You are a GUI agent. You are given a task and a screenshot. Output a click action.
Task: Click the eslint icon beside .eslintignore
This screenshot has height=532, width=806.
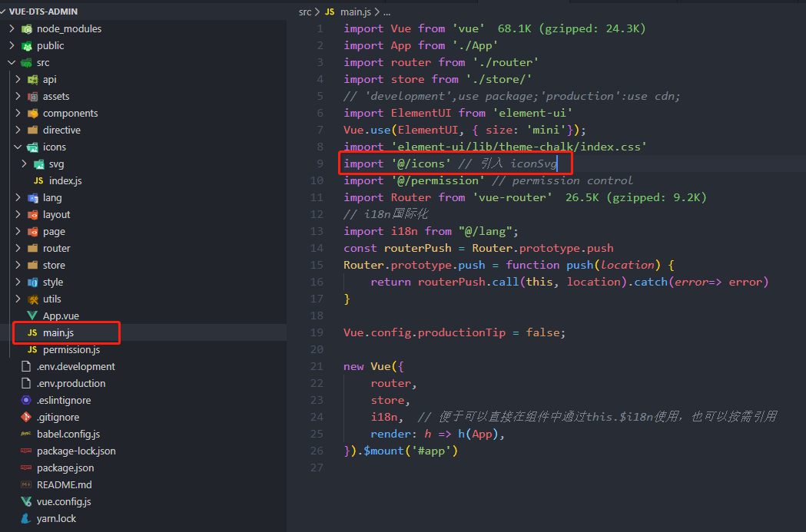26,401
